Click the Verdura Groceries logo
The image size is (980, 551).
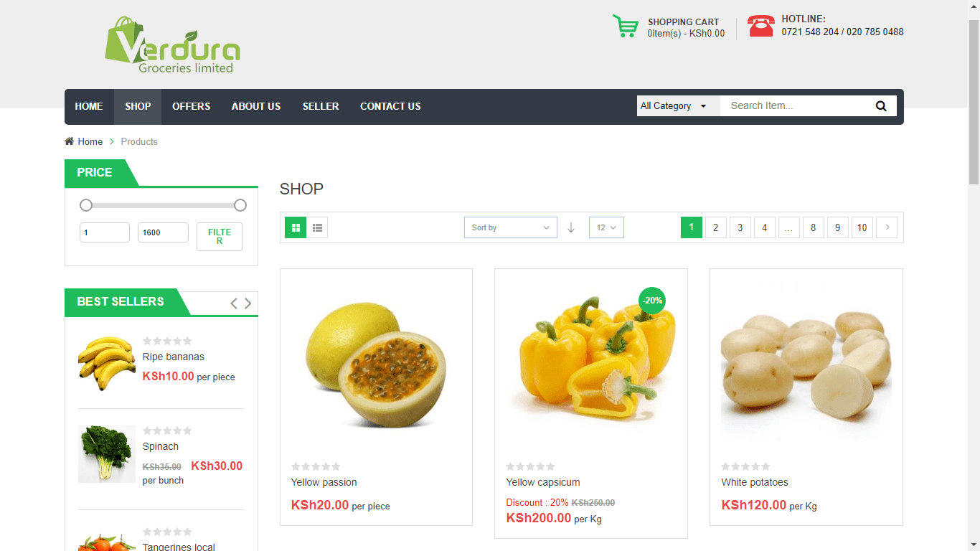[172, 45]
